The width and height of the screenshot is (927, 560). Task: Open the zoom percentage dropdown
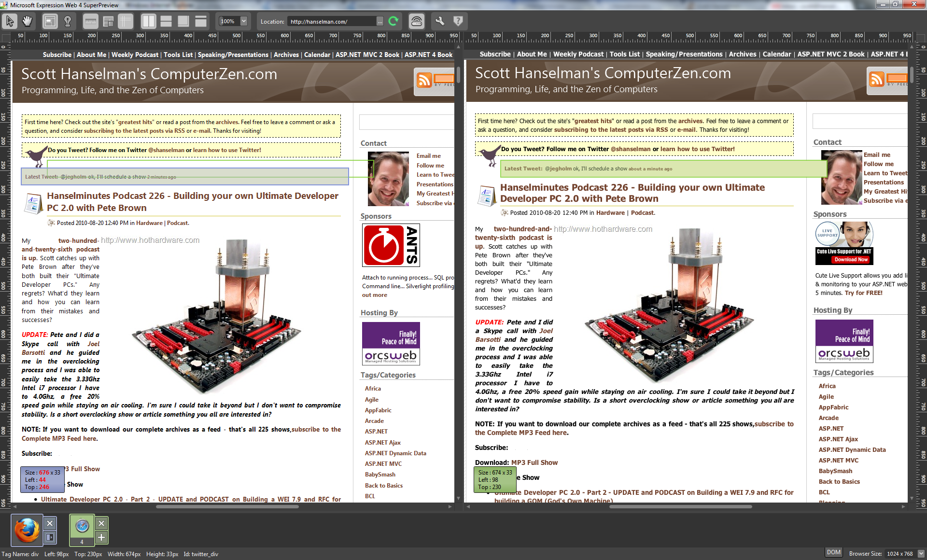[x=244, y=21]
